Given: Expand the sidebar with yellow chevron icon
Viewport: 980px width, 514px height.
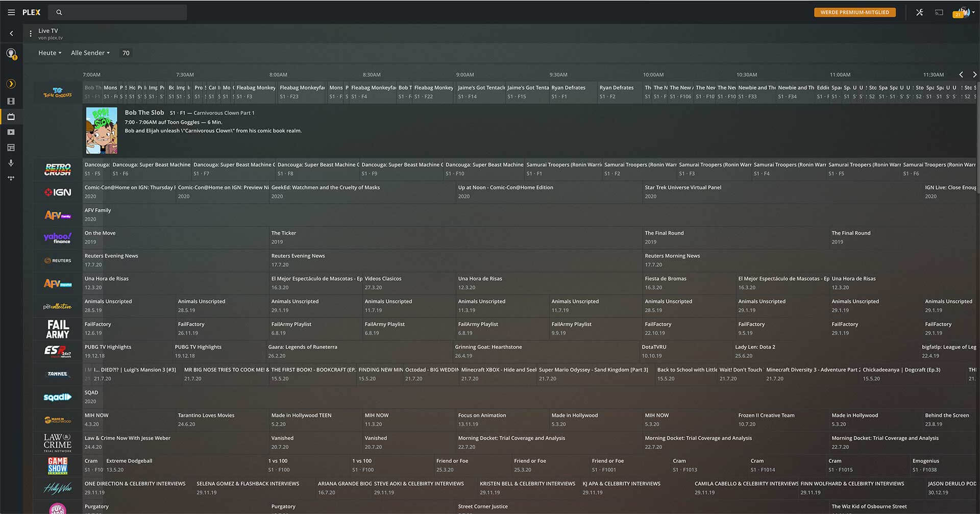Looking at the screenshot, I should (x=11, y=84).
